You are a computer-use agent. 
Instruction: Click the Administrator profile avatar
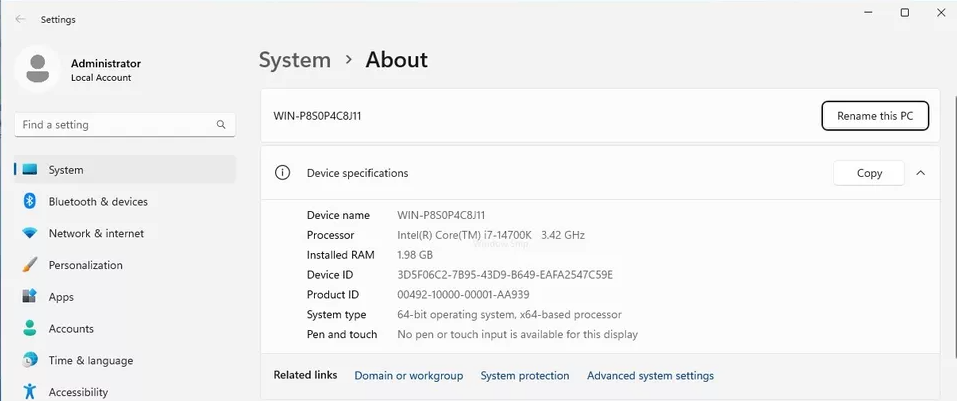(38, 69)
